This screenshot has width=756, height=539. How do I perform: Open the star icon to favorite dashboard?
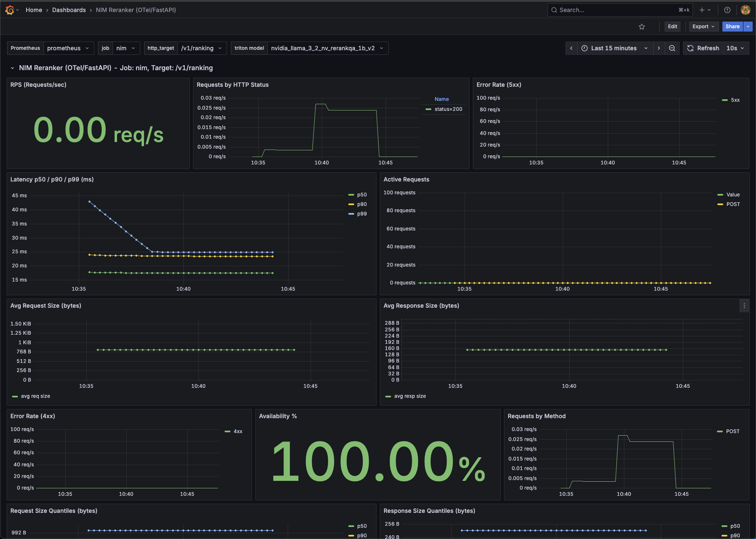pos(642,26)
